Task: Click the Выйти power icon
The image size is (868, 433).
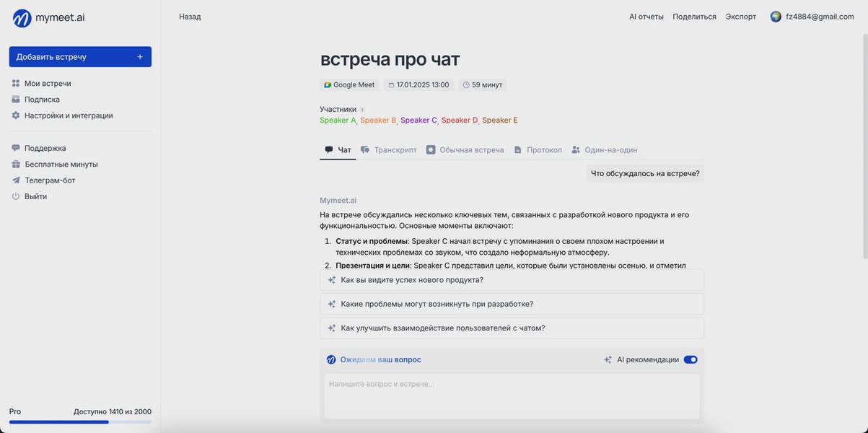Action: click(16, 196)
